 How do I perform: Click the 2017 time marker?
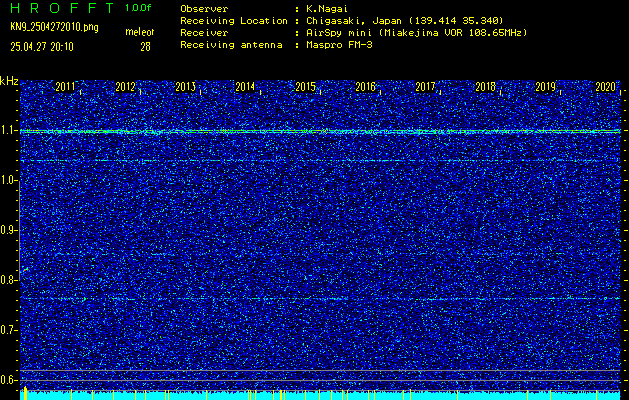click(x=425, y=87)
